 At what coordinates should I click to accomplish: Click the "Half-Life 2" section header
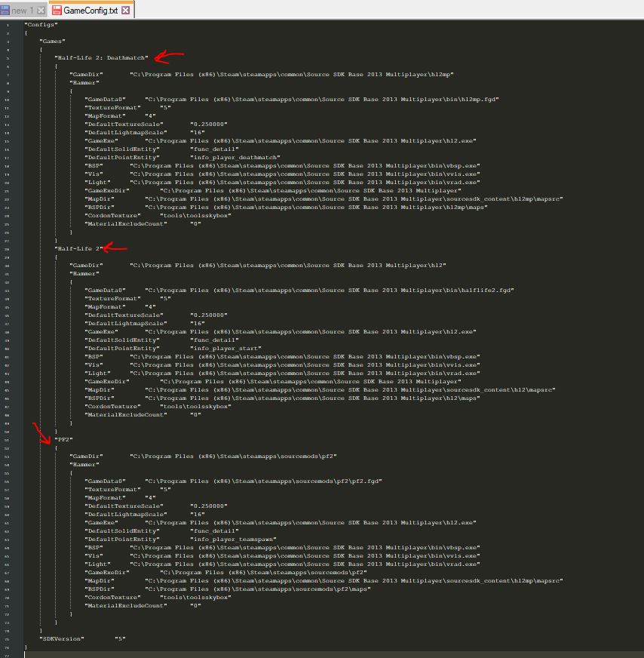pos(78,249)
